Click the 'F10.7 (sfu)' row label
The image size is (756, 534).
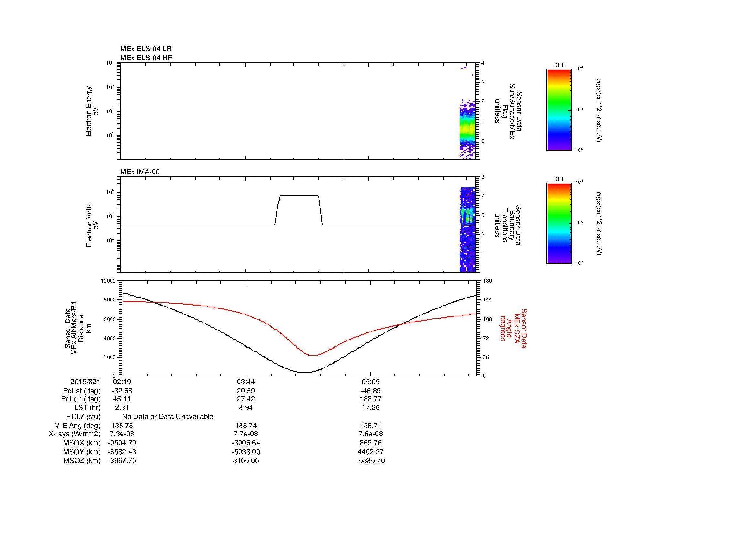click(83, 417)
